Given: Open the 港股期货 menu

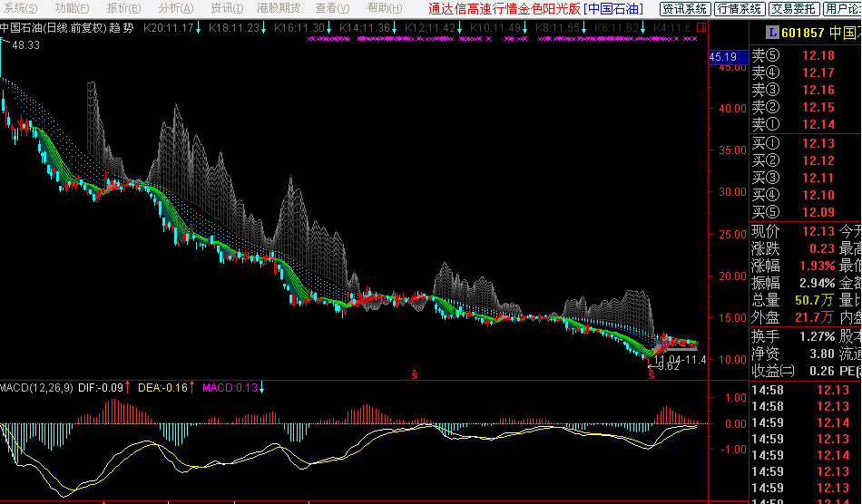Looking at the screenshot, I should [x=279, y=8].
